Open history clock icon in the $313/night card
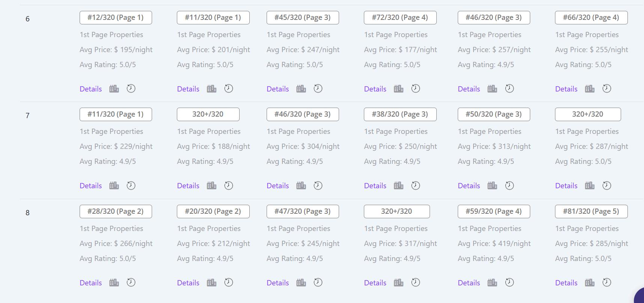644x303 pixels. [x=510, y=186]
